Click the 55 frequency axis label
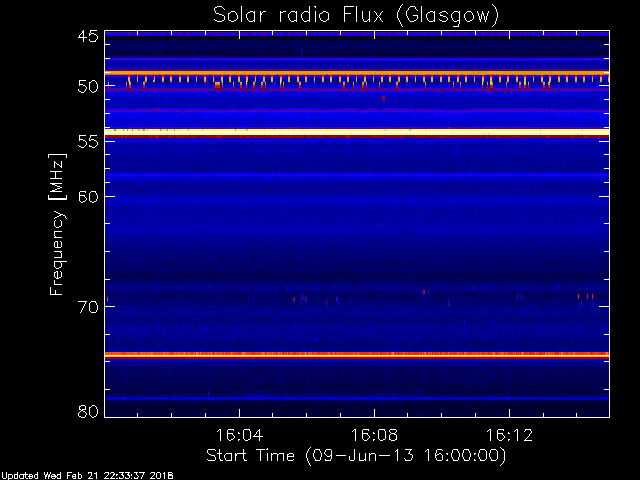The height and width of the screenshot is (480, 640). point(88,142)
